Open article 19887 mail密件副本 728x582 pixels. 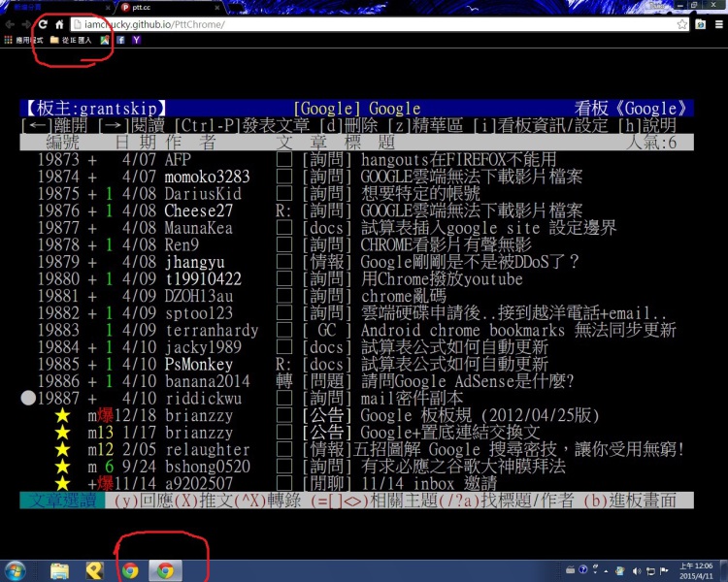pos(356,399)
